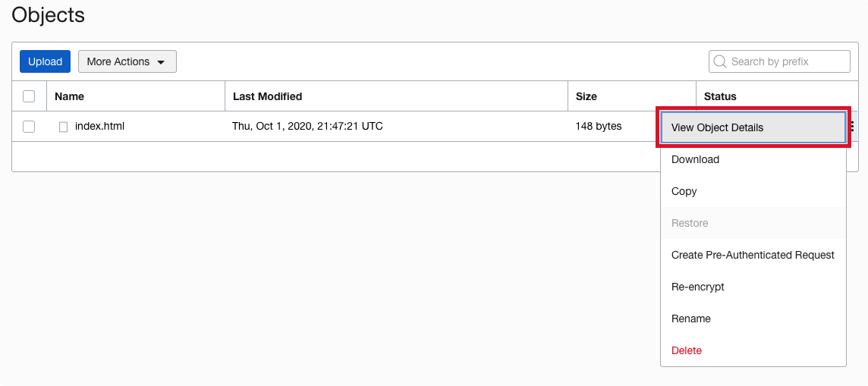Choose Rename from the actions menu
This screenshot has height=386, width=868.
coord(690,319)
